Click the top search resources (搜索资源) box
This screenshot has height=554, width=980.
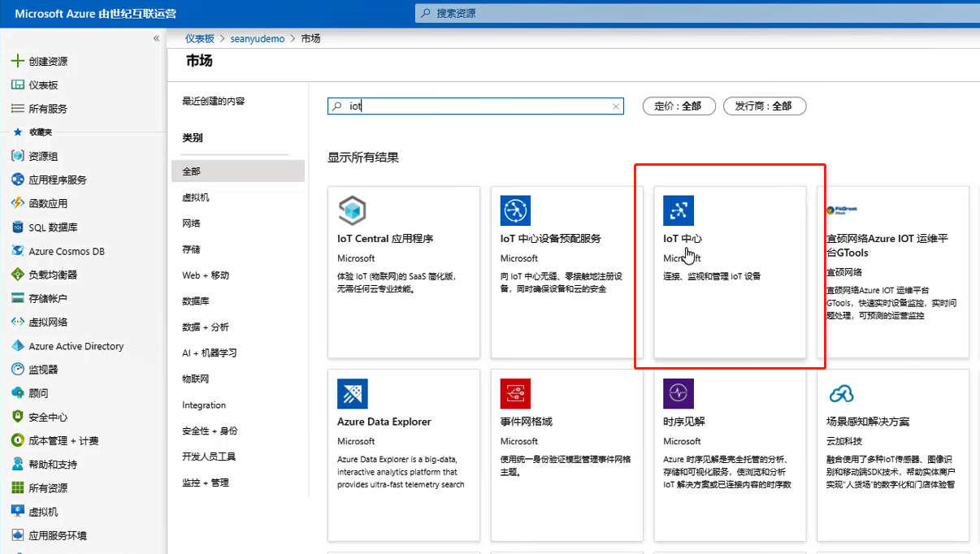coord(697,13)
